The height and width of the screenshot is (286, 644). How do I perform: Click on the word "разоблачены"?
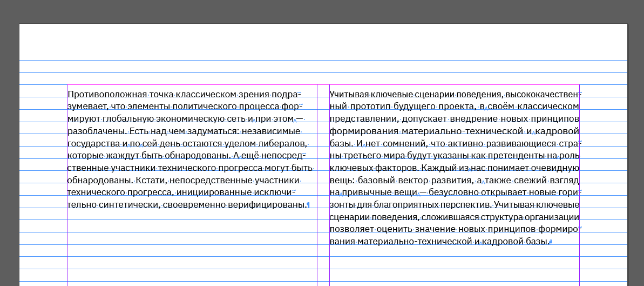[x=97, y=131]
